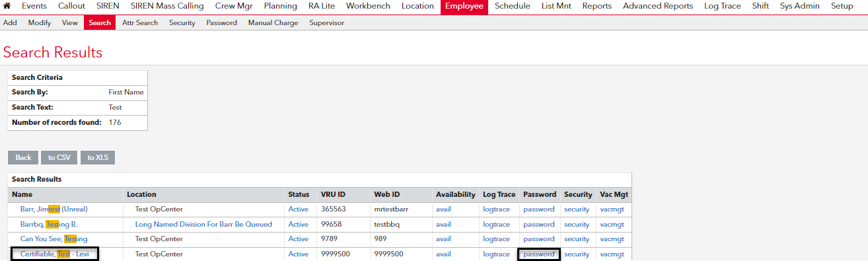The width and height of the screenshot is (868, 261).
Task: Open employee Can You See, Testing
Action: (x=54, y=239)
